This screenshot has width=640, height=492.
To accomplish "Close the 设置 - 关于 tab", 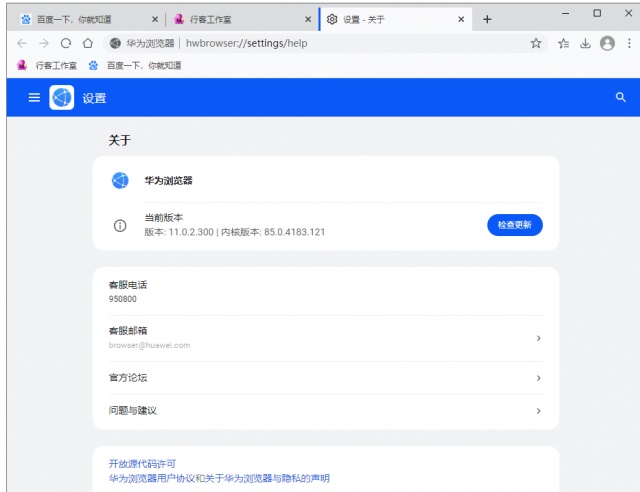I will tap(461, 19).
